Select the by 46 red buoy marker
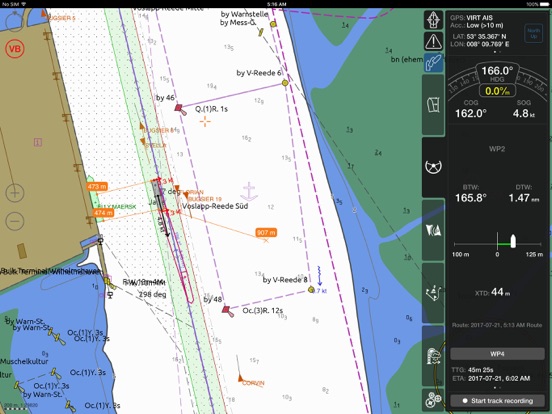 click(180, 109)
